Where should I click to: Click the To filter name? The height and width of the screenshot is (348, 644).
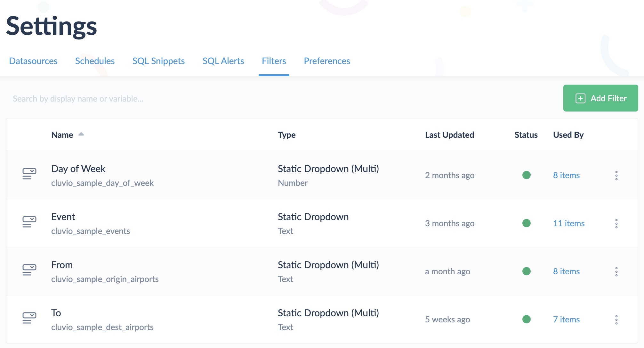tap(56, 313)
